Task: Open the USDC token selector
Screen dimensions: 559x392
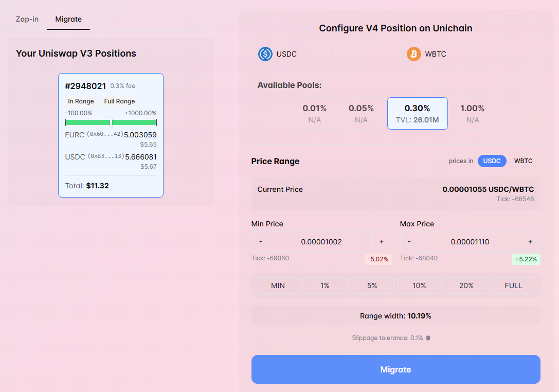Action: [290, 54]
